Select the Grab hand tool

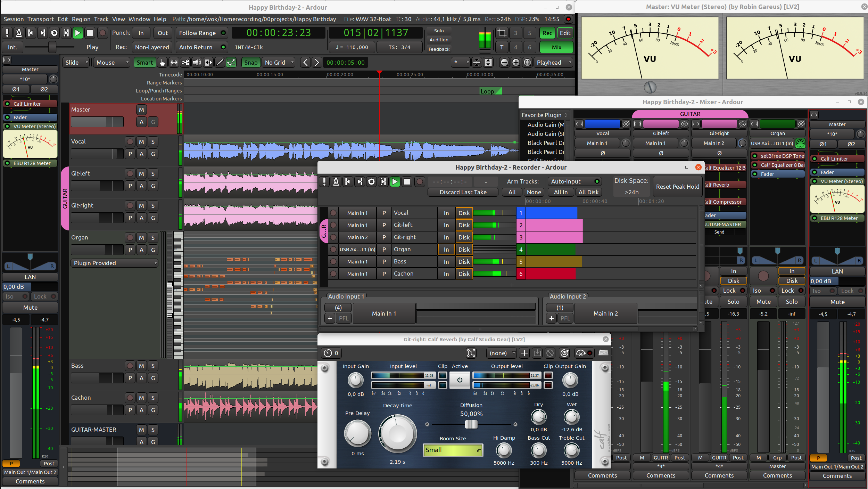click(x=162, y=63)
